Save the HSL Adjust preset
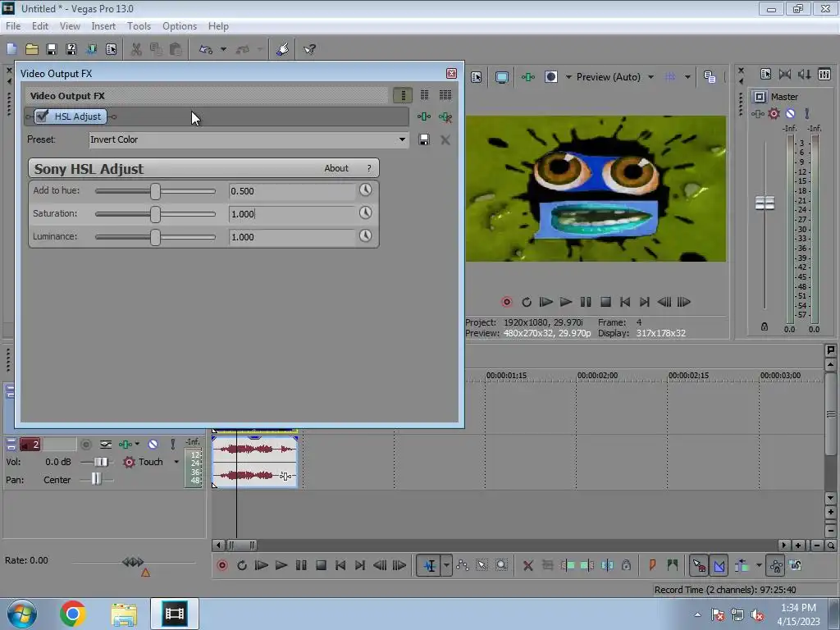This screenshot has width=840, height=630. [424, 139]
